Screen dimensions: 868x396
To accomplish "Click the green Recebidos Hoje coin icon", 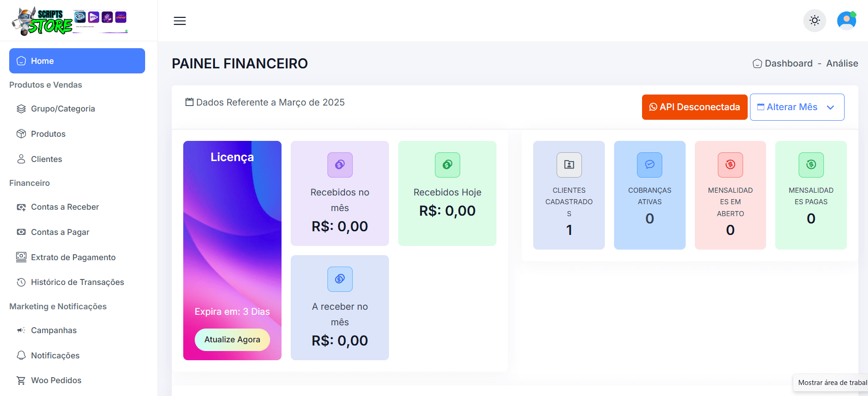I will (447, 165).
